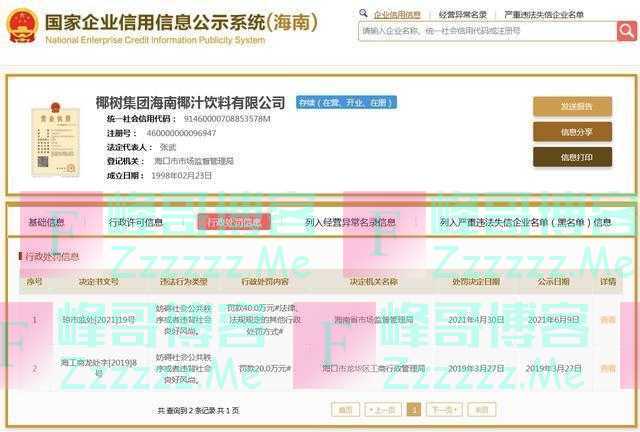
Task: Click the red search magnifier button
Action: pyautogui.click(x=627, y=31)
